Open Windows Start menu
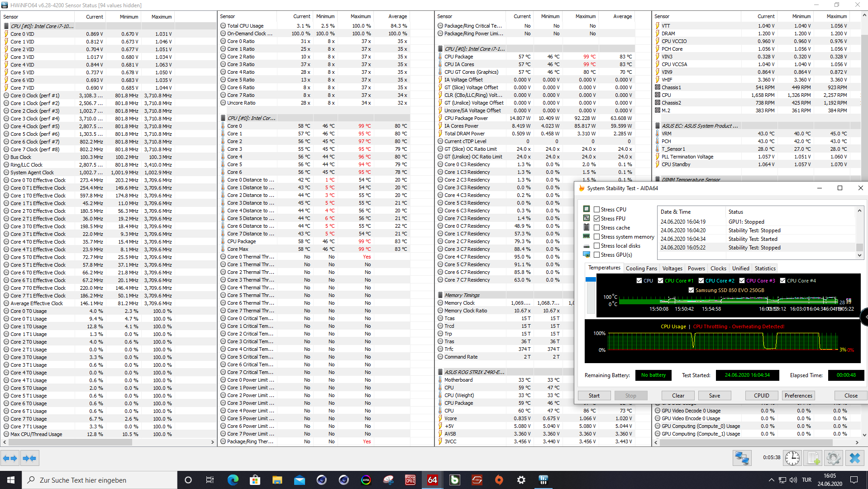868x489 pixels. tap(11, 480)
